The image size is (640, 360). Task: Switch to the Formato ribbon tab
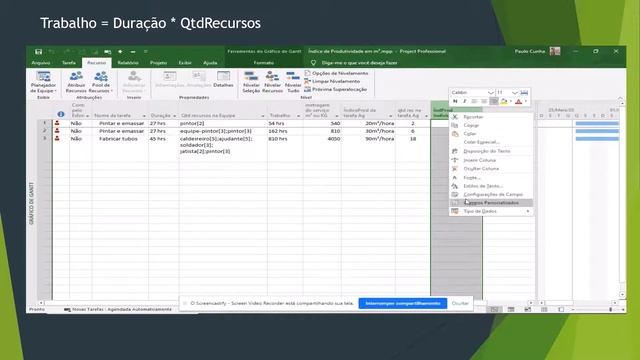point(264,63)
